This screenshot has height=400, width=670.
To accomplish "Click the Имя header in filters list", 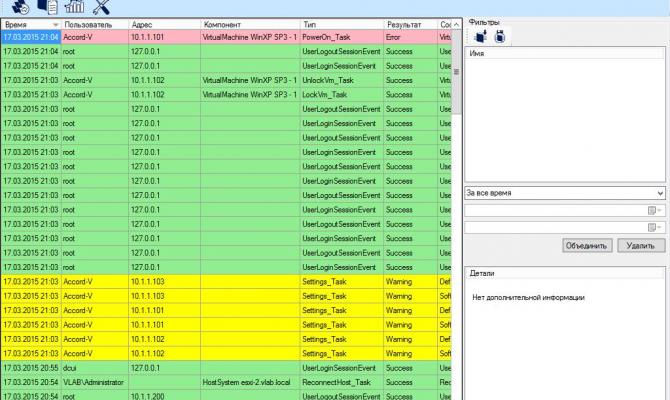I will pos(565,53).
